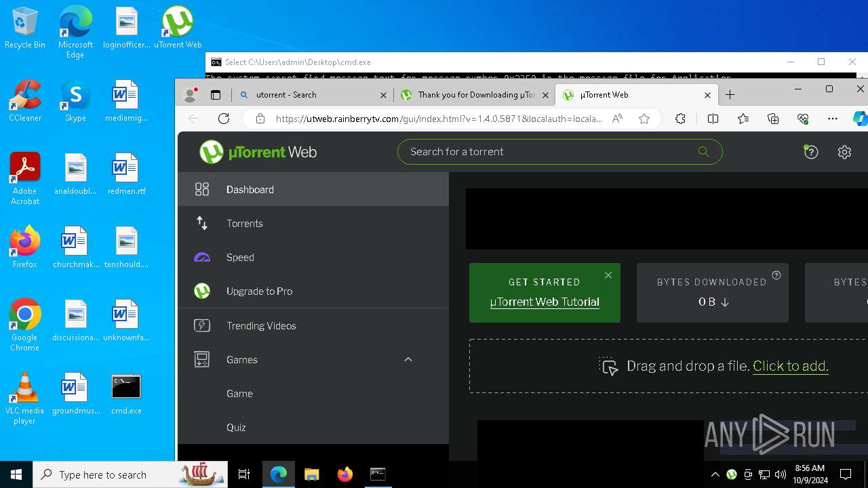Screen dimensions: 868x488
Task: Focus the Search for a torrent field
Action: (x=559, y=152)
